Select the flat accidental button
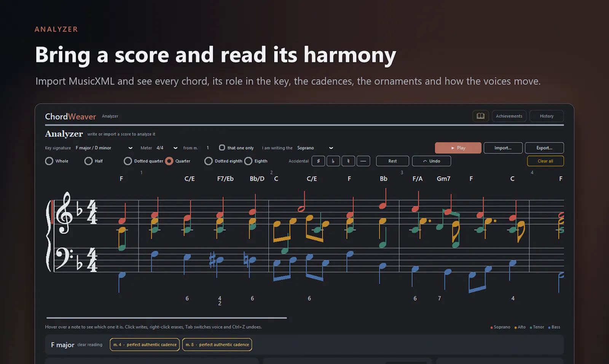The height and width of the screenshot is (364, 609). tap(333, 161)
